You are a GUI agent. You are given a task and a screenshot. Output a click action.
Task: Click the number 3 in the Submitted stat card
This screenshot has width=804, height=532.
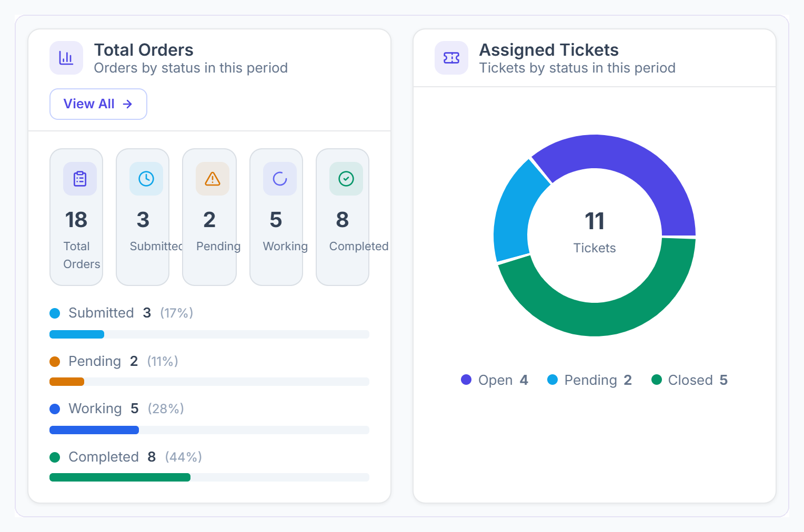pos(143,220)
